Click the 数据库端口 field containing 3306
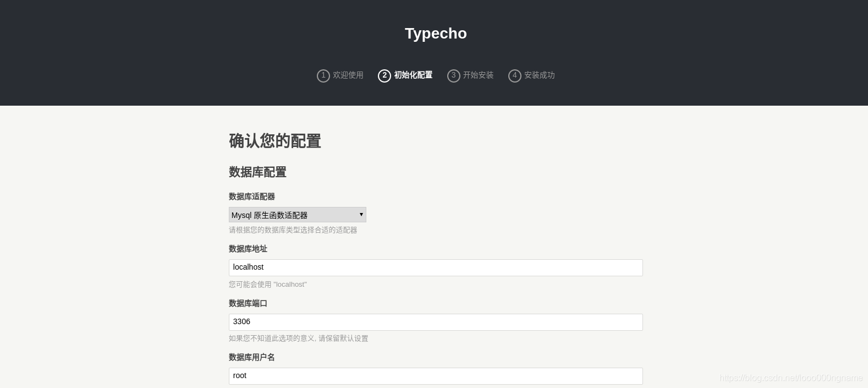868x388 pixels. [436, 322]
